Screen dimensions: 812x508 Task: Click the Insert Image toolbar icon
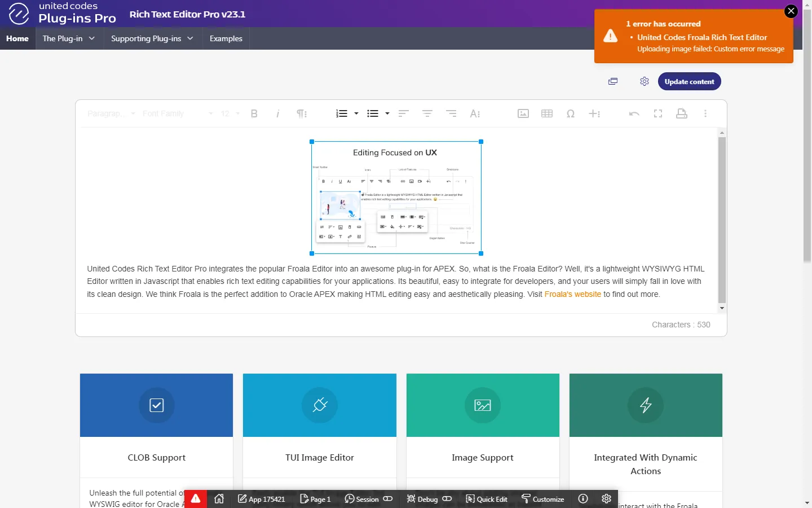[x=523, y=113]
